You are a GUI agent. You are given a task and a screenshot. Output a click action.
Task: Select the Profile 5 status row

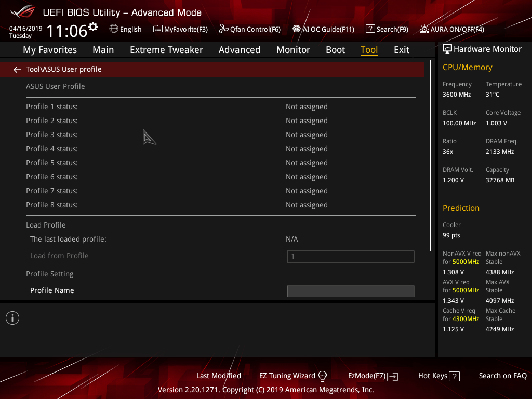point(220,163)
